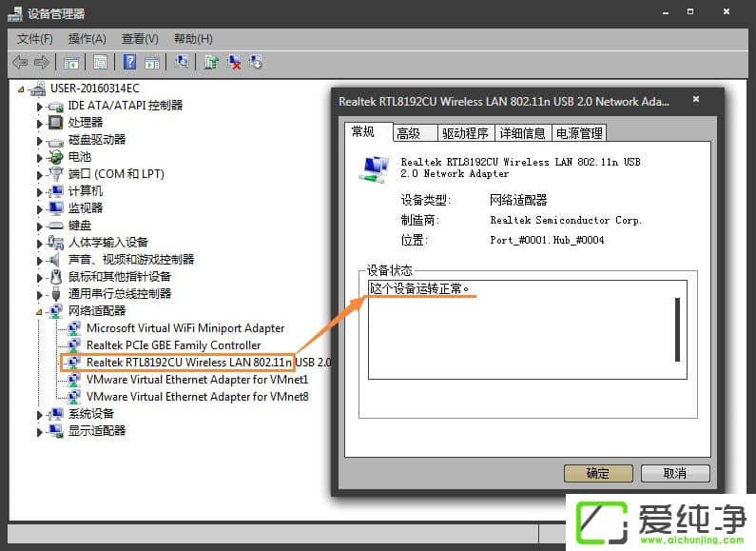Click the Back arrow toolbar icon
The image size is (756, 551).
(20, 63)
